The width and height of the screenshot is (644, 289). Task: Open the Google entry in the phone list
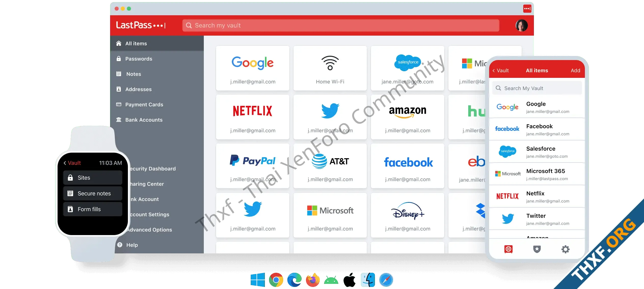[537, 107]
